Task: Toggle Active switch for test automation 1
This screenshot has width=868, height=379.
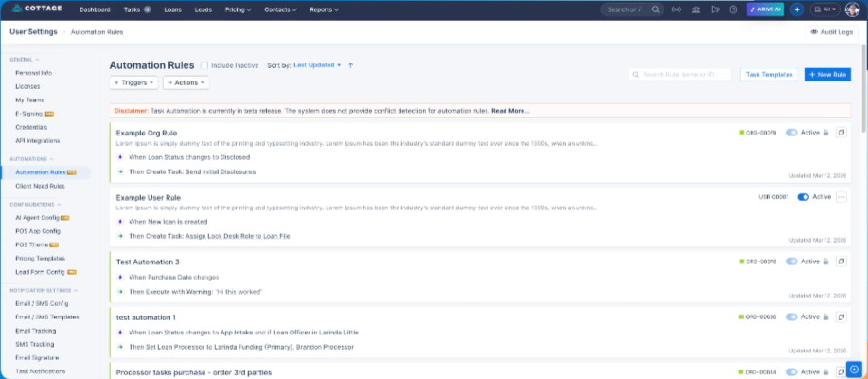Action: click(x=791, y=316)
